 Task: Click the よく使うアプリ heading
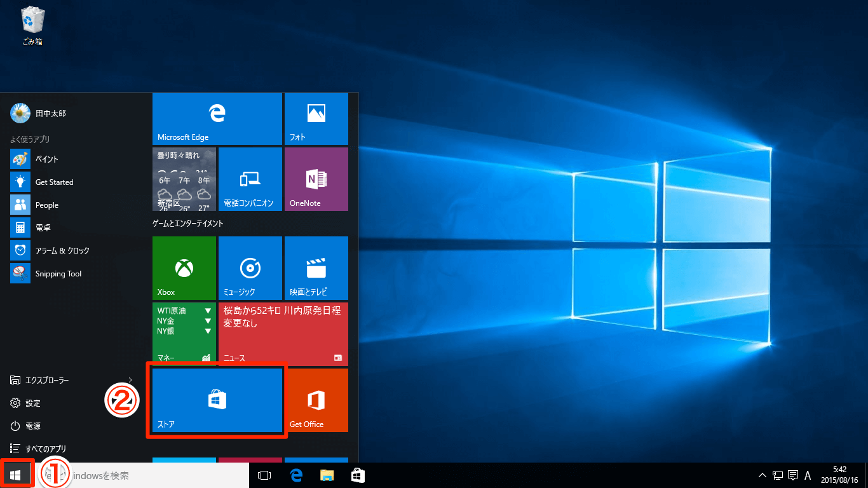tap(30, 139)
